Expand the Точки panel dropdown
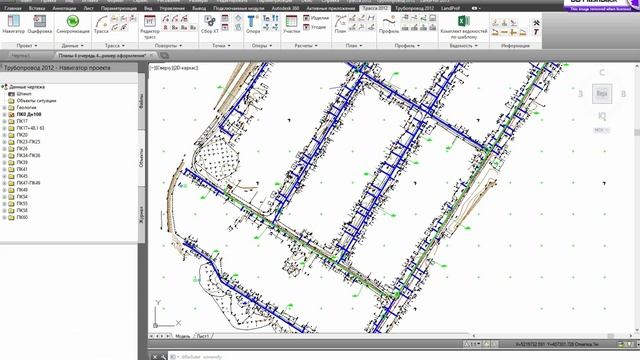This screenshot has height=360, width=640. pyautogui.click(x=221, y=46)
